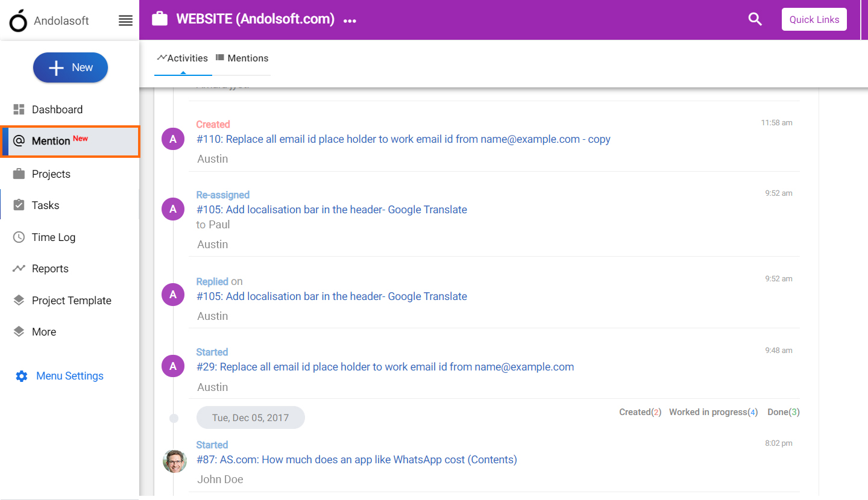The width and height of the screenshot is (868, 500).
Task: Click the 11:58 am timestamp
Action: (776, 123)
